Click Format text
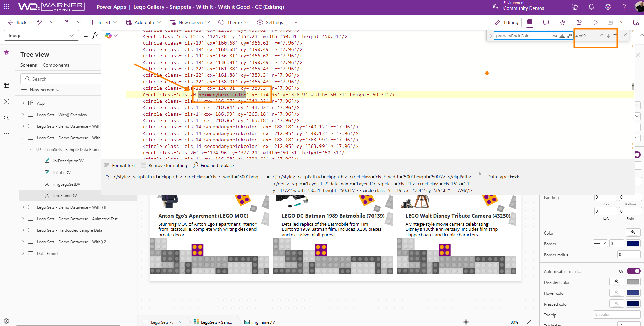This screenshot has height=326, width=644. (119, 165)
